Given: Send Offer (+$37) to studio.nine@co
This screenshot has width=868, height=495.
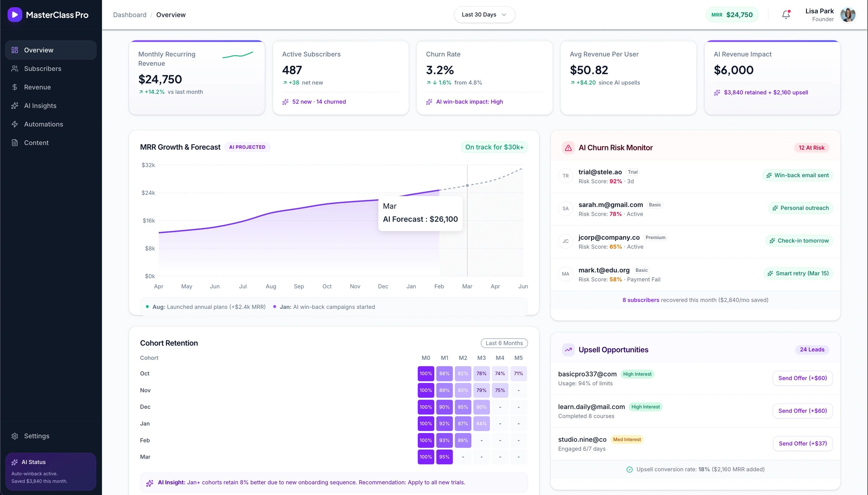Looking at the screenshot, I should click(803, 443).
